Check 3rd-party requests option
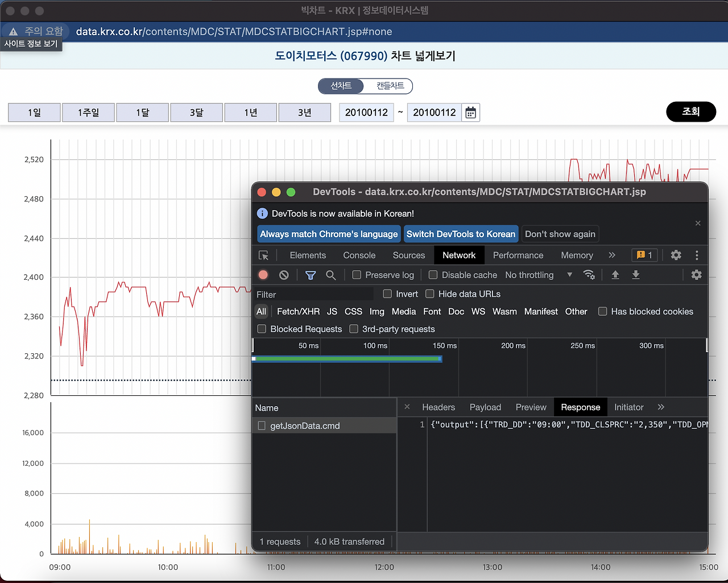 (354, 329)
